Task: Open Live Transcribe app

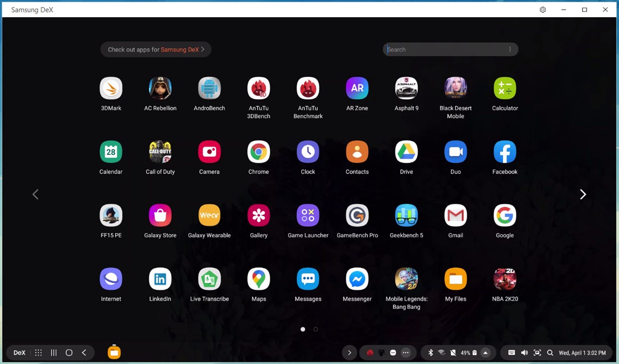Action: pyautogui.click(x=210, y=279)
